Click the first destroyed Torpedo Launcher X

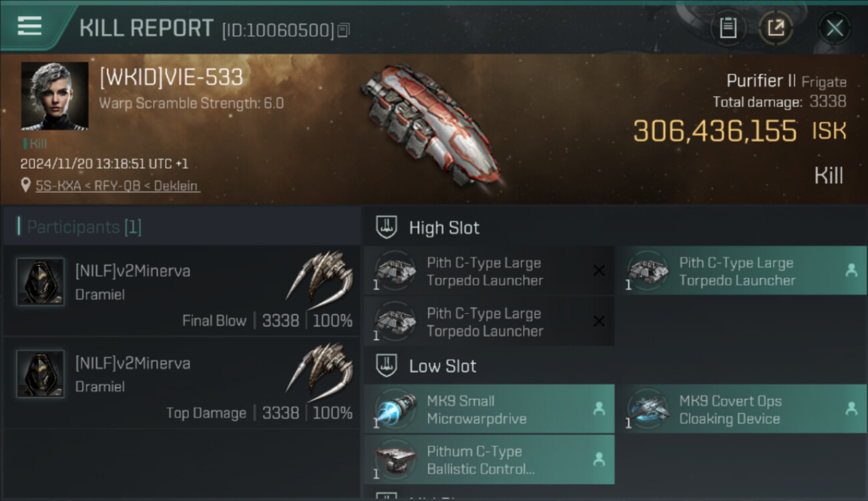click(x=599, y=271)
